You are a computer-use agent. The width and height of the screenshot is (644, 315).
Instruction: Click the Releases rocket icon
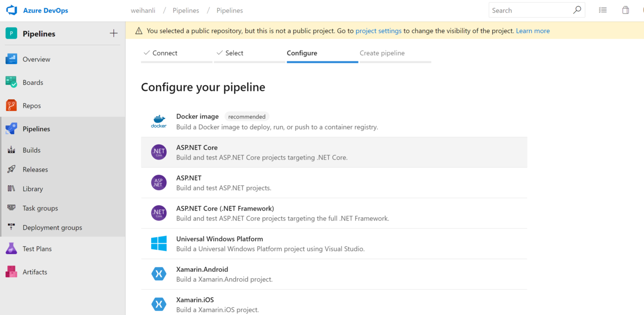click(11, 169)
